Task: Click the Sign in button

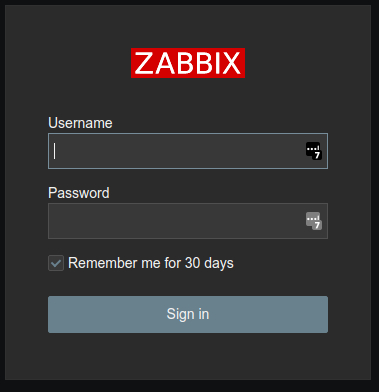Action: pyautogui.click(x=188, y=314)
